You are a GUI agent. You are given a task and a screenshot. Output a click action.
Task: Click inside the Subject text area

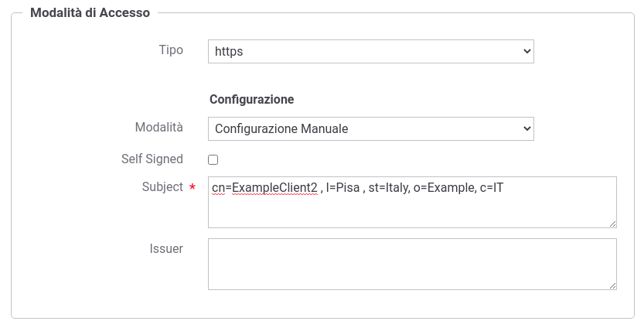click(x=412, y=202)
